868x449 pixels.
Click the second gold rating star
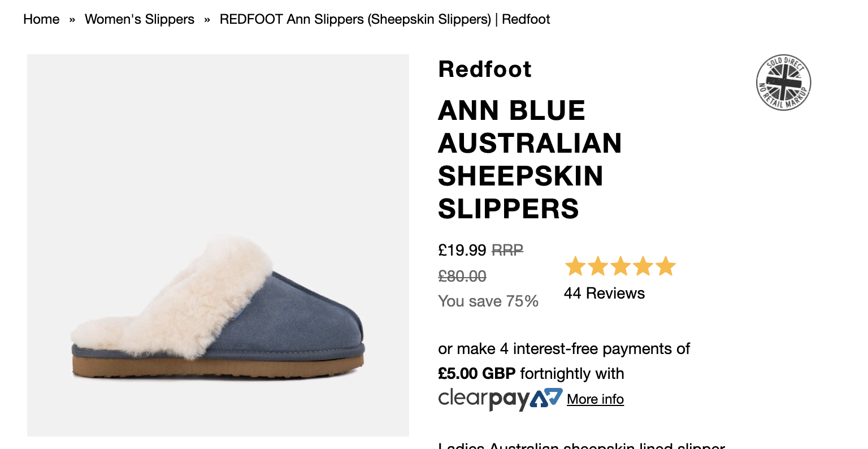(x=598, y=266)
